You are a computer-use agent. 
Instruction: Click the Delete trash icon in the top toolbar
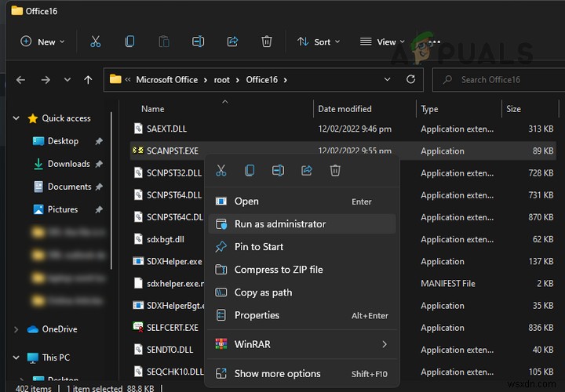point(267,42)
